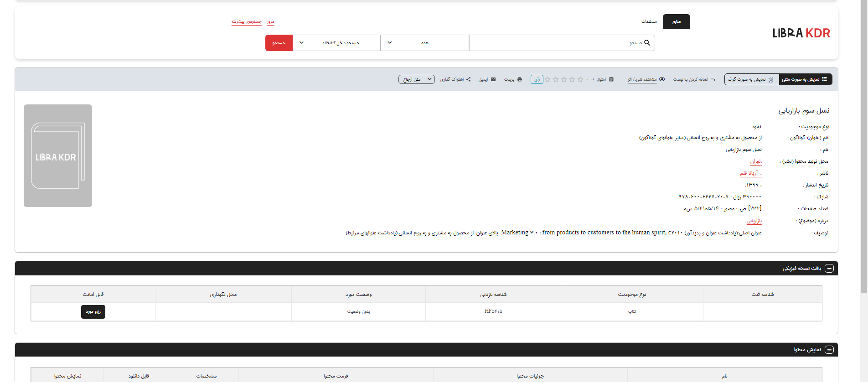Open the جستجو داخل کتابخانه dropdown

tap(336, 43)
